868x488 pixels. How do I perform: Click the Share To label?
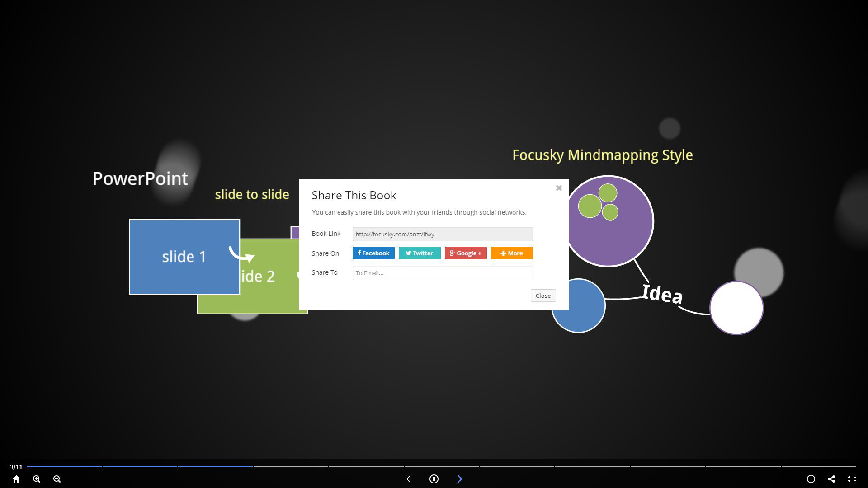click(x=325, y=272)
